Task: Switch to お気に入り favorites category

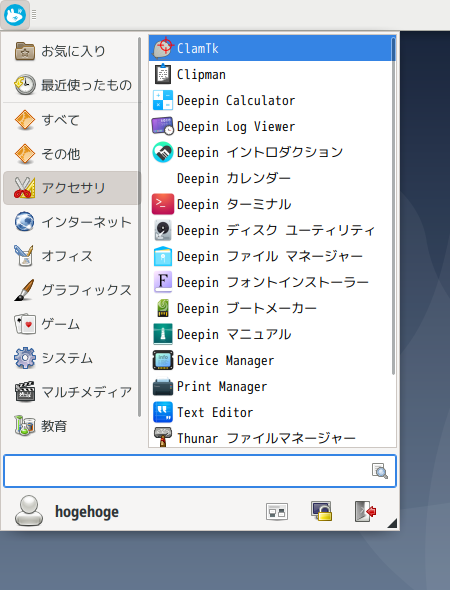Action: (71, 51)
